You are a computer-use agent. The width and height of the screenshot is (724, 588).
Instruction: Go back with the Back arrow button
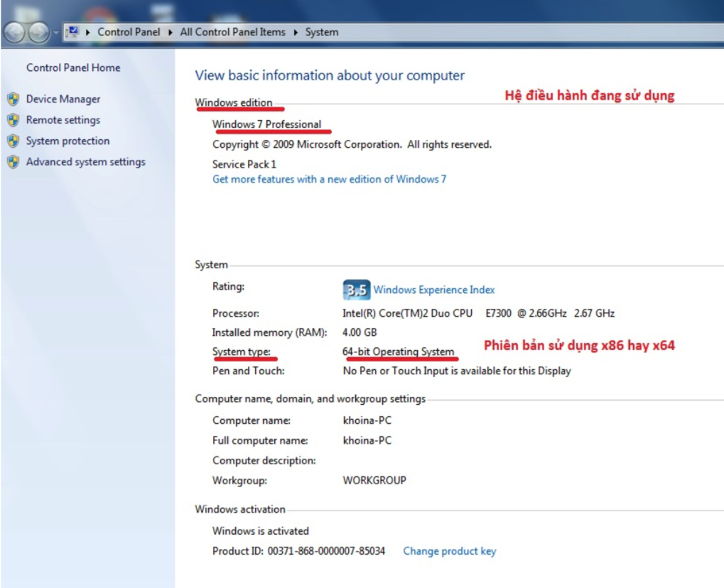pos(14,32)
